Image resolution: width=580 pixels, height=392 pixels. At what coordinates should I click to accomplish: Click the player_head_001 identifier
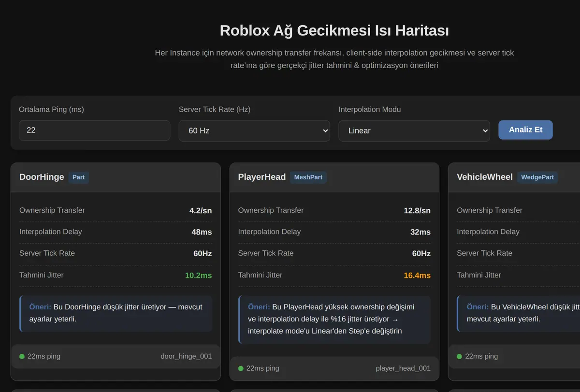pyautogui.click(x=403, y=368)
